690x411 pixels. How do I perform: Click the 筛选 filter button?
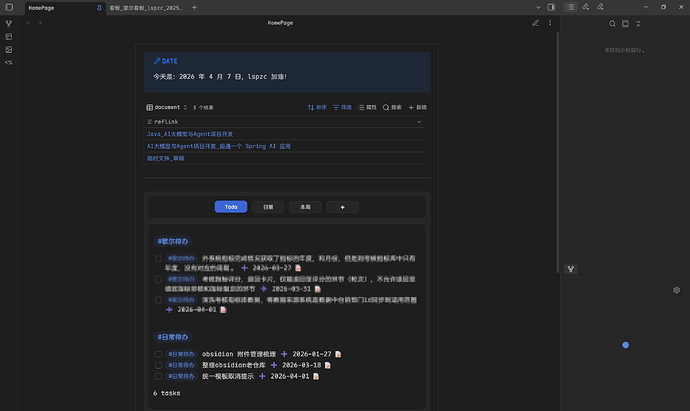point(344,107)
